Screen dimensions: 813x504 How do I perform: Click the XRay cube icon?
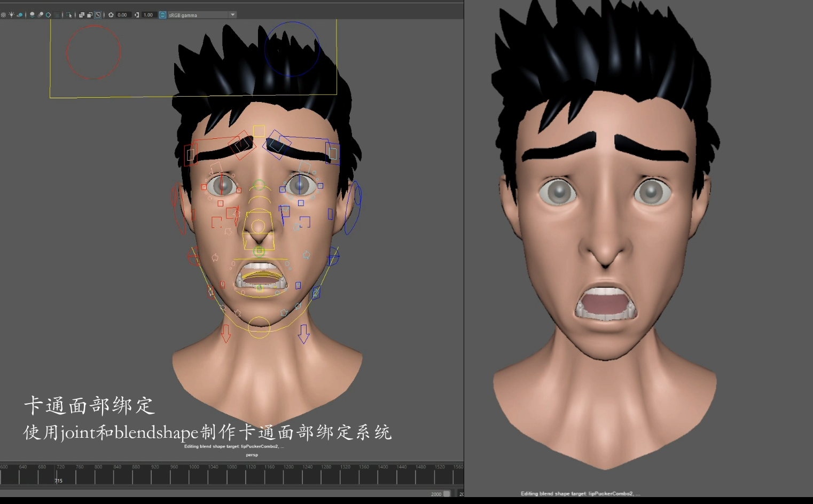coord(82,15)
